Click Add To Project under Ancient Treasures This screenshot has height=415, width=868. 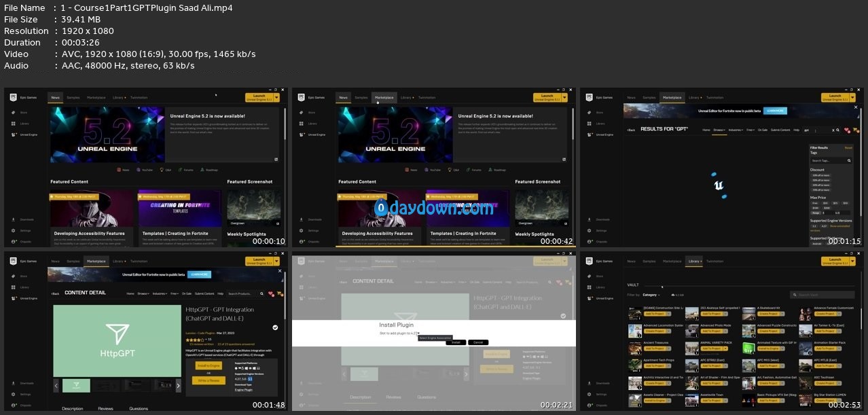(655, 349)
